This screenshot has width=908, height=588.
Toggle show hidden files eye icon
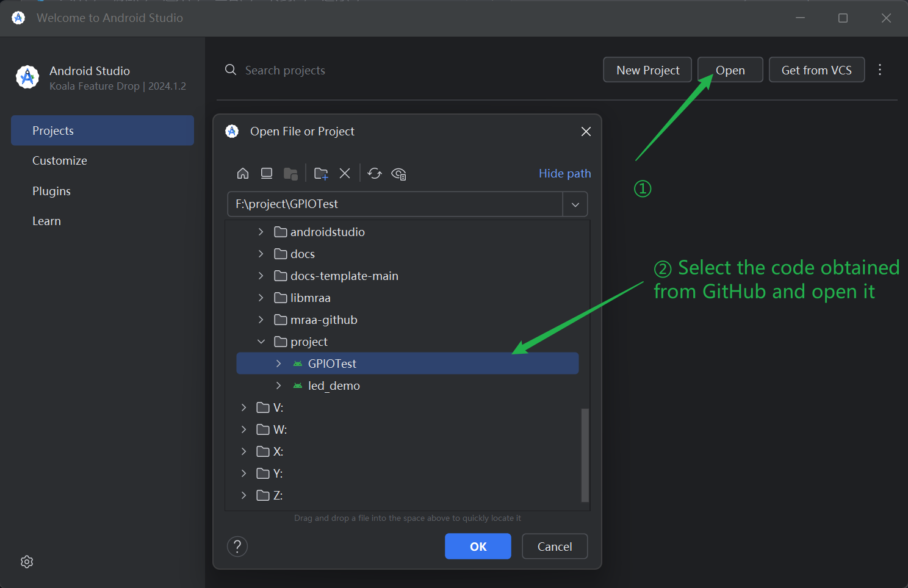pyautogui.click(x=398, y=174)
